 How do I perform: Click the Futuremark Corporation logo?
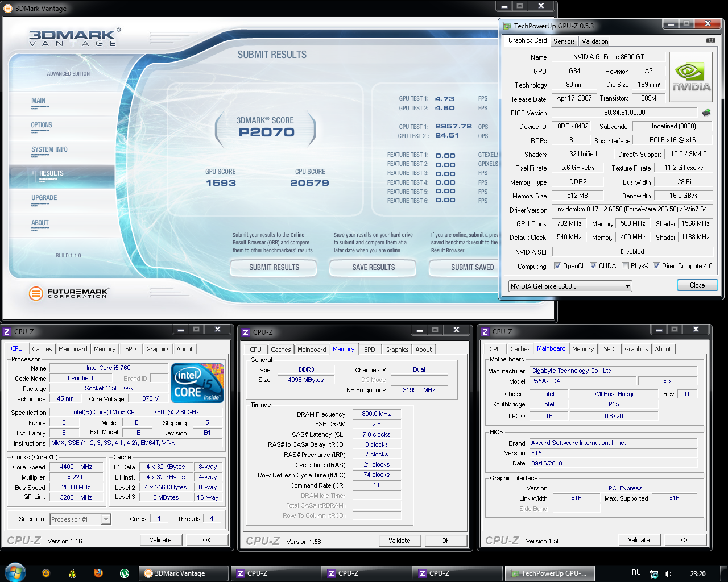click(x=68, y=293)
